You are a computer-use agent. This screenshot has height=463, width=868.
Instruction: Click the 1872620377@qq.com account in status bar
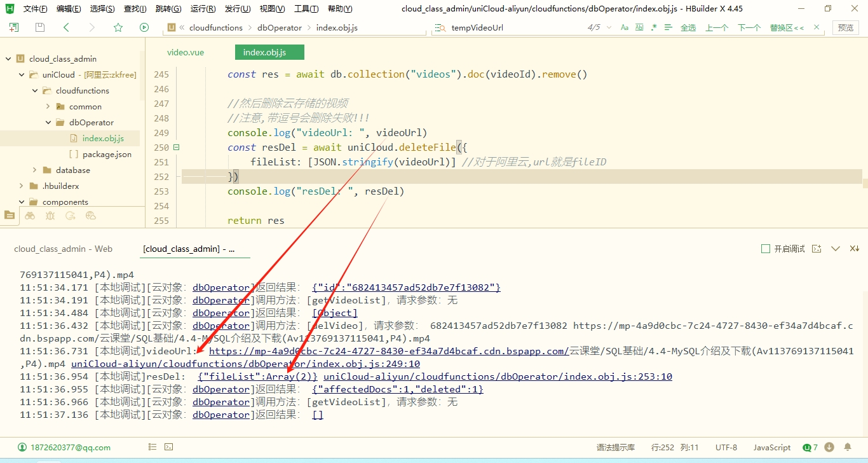coord(65,447)
